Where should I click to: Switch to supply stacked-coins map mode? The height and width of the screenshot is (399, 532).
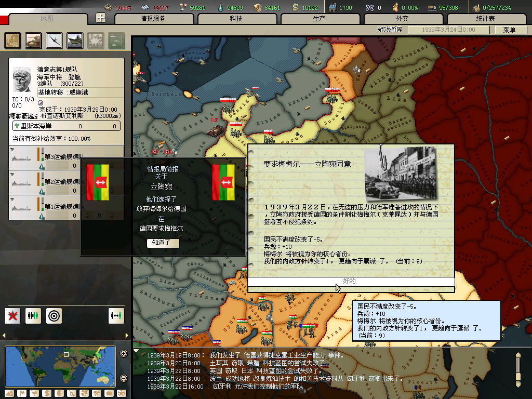click(59, 393)
